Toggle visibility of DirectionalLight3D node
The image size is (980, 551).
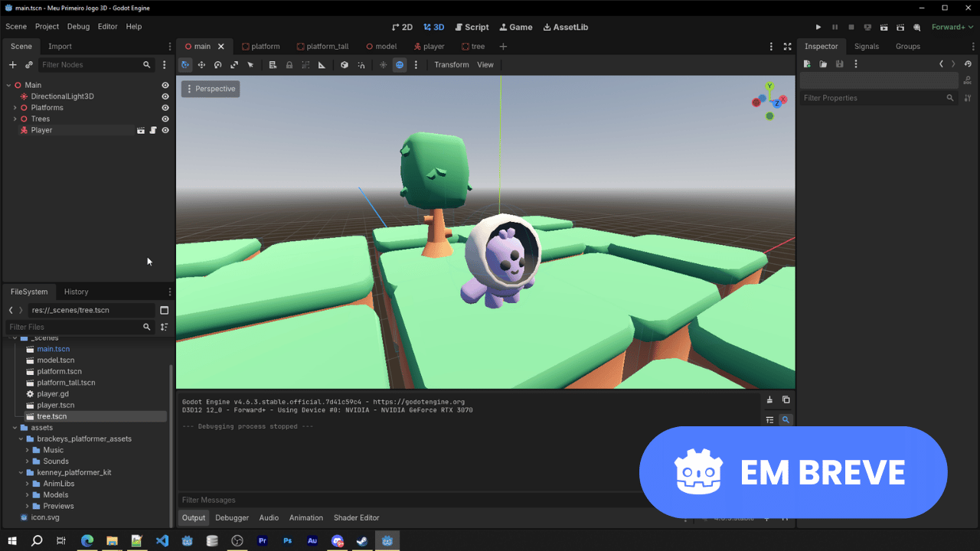(x=165, y=96)
